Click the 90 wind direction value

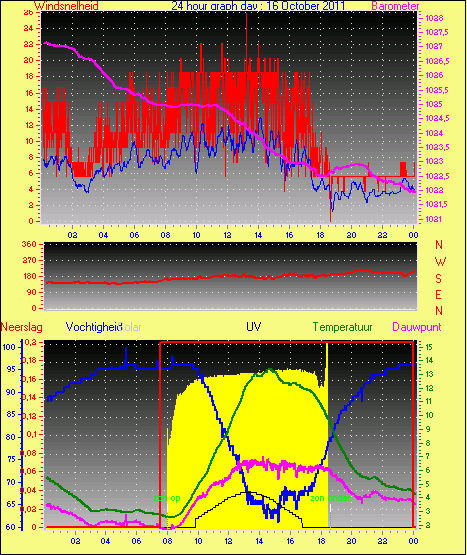[32, 292]
